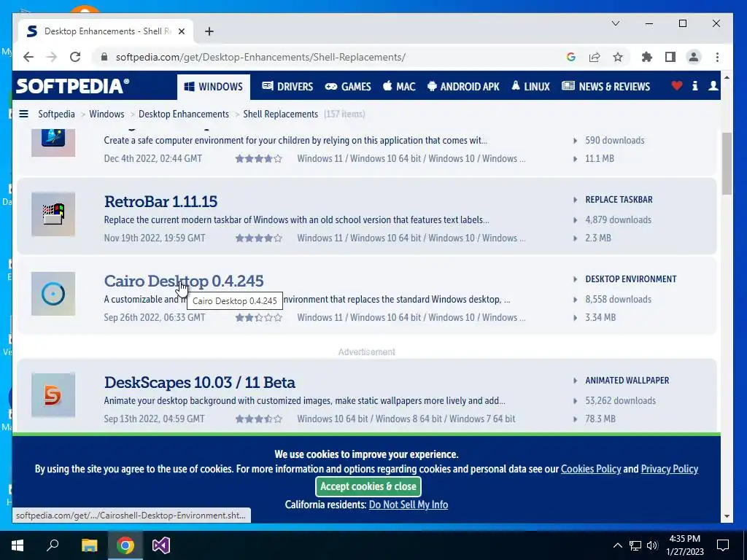Open Softpedia info icon

[695, 86]
